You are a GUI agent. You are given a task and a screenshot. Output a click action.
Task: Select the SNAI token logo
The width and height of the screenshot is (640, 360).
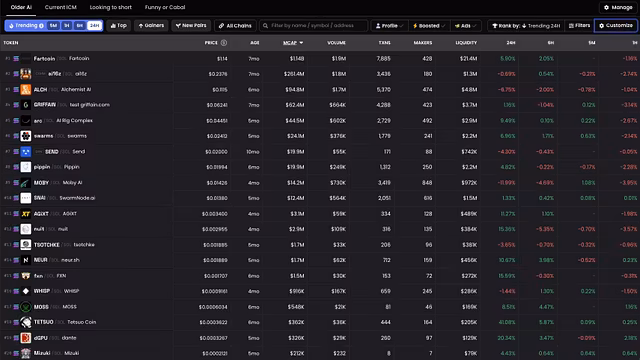[26, 198]
